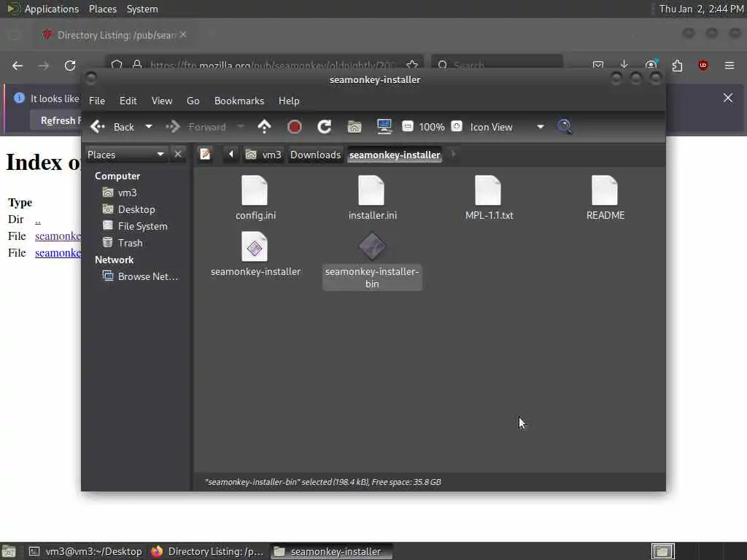Open the System menu in top panel
This screenshot has height=560, width=747.
pyautogui.click(x=142, y=9)
